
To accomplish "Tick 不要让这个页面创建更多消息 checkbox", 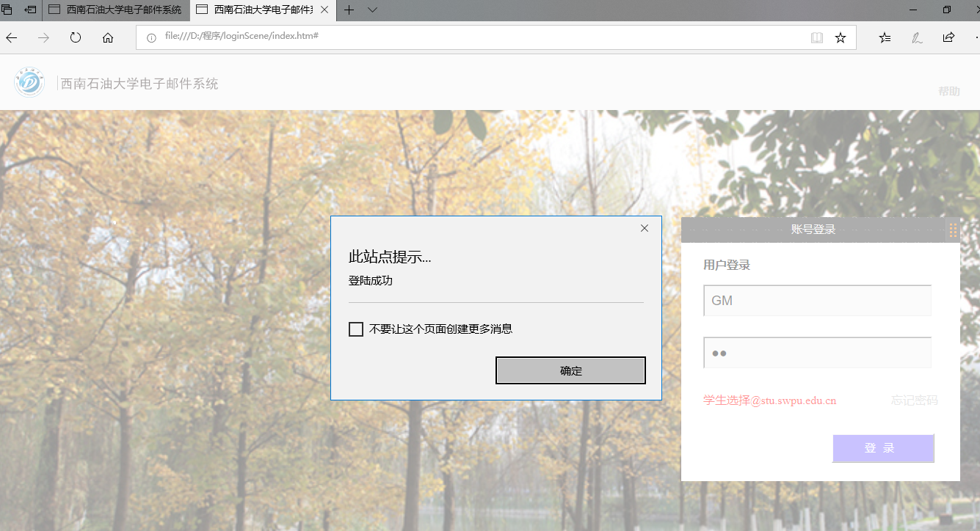I will click(x=356, y=329).
